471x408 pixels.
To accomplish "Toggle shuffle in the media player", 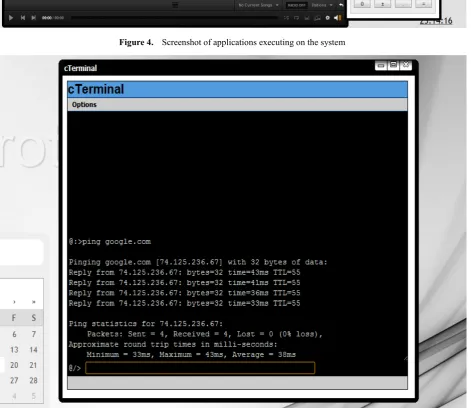I will 286,18.
